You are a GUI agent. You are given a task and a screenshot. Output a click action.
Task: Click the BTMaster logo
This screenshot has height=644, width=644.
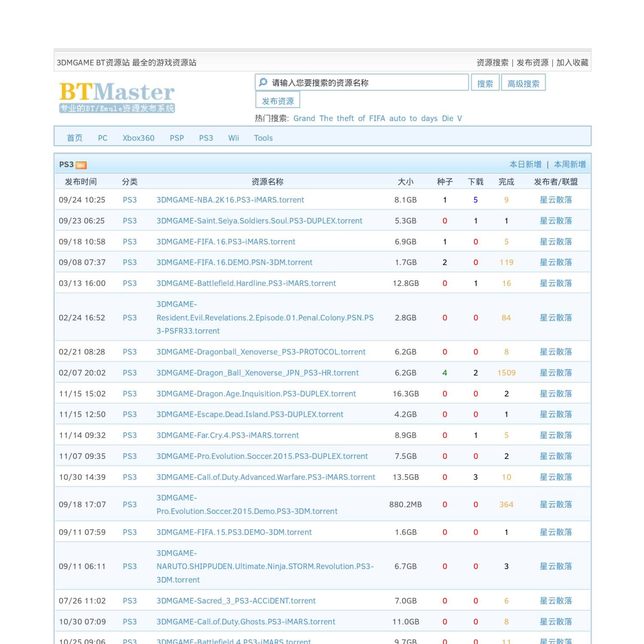pyautogui.click(x=117, y=97)
